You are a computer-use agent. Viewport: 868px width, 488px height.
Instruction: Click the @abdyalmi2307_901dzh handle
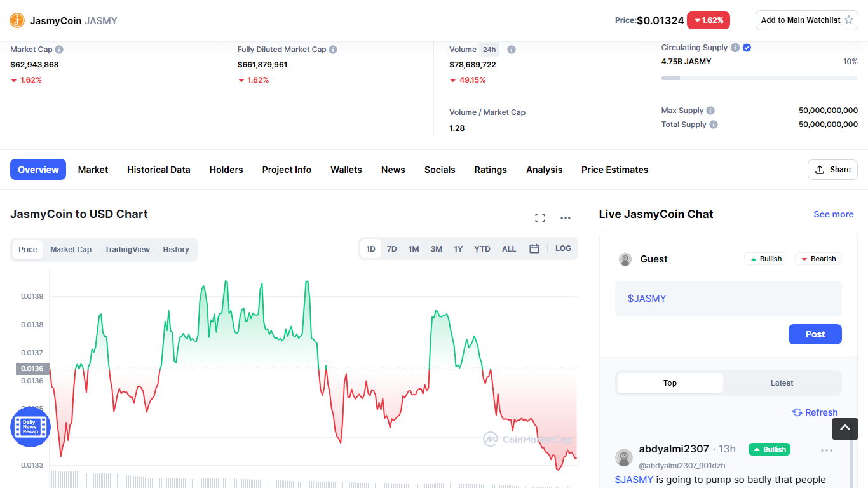coord(682,466)
